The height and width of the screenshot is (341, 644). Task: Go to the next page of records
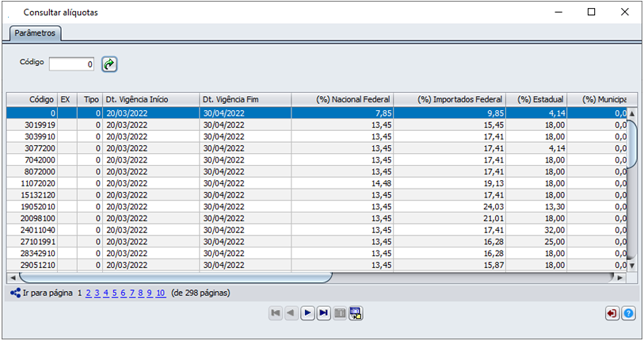[308, 313]
